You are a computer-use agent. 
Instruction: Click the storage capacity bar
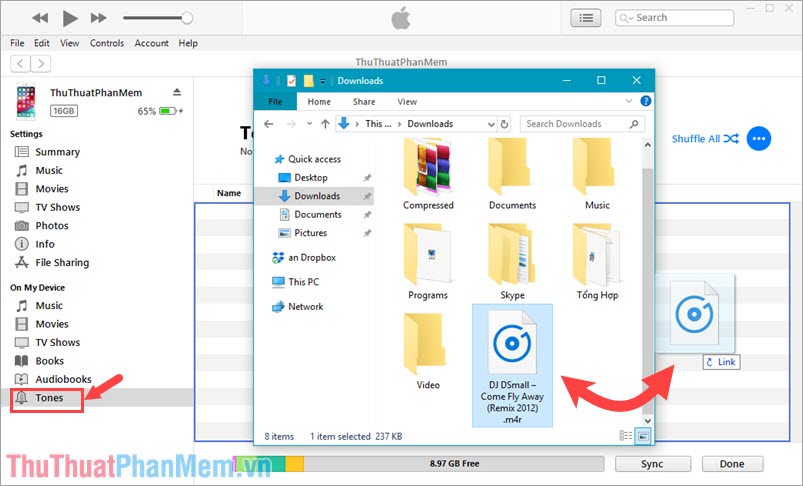(418, 464)
